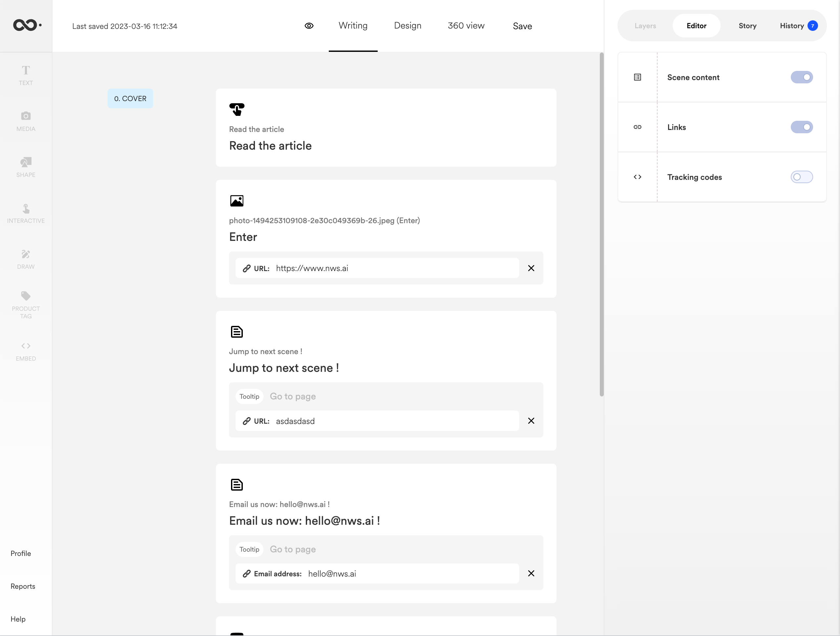This screenshot has height=636, width=840.
Task: Click the hello@nws.ai email address field
Action: click(377, 573)
